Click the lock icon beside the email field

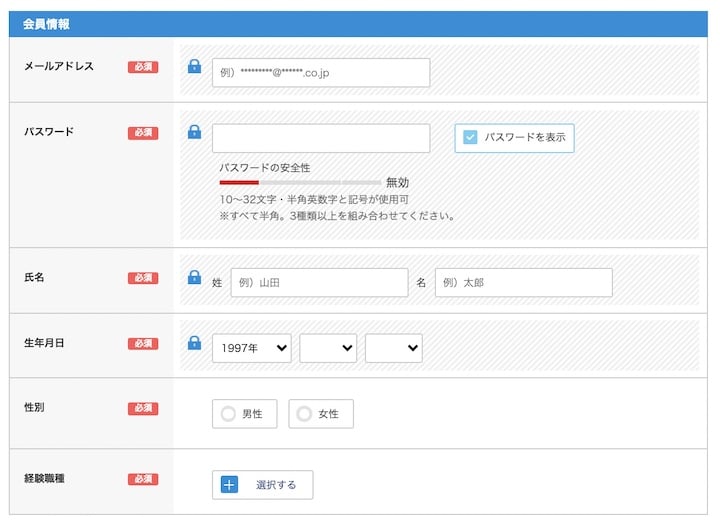pos(195,67)
